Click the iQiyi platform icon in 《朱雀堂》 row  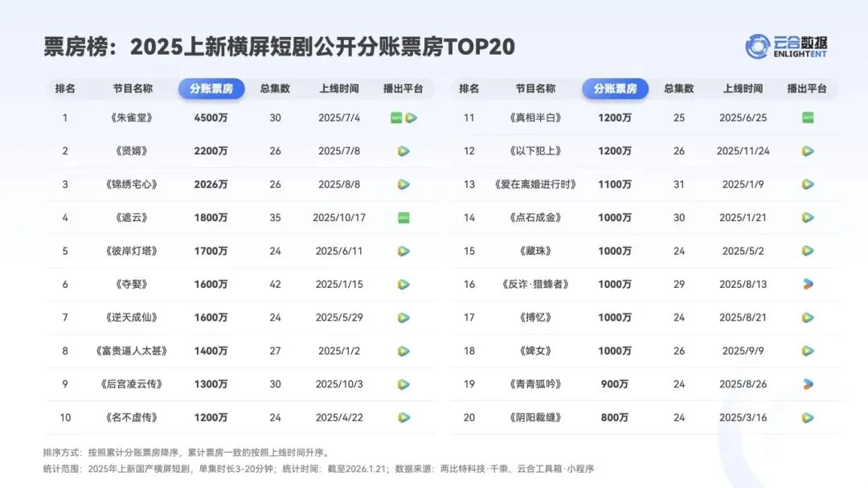click(x=396, y=117)
